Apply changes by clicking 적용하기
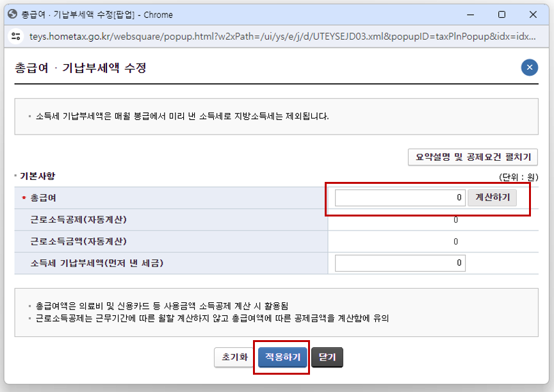 [281, 357]
